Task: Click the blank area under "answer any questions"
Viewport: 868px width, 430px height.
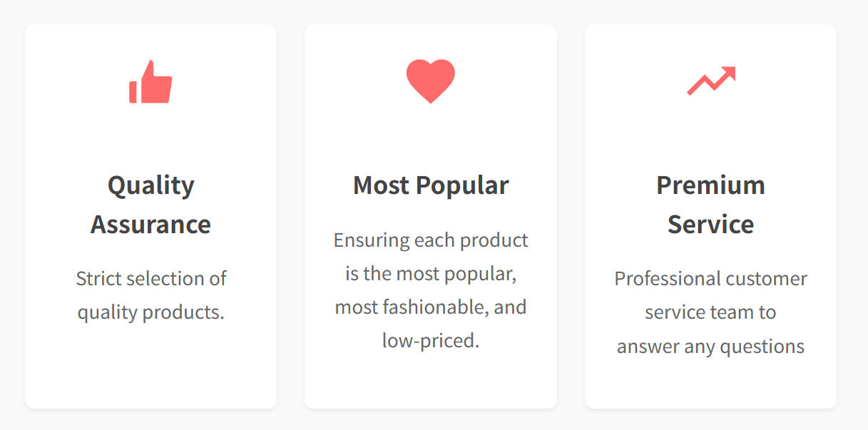Action: coord(710,384)
